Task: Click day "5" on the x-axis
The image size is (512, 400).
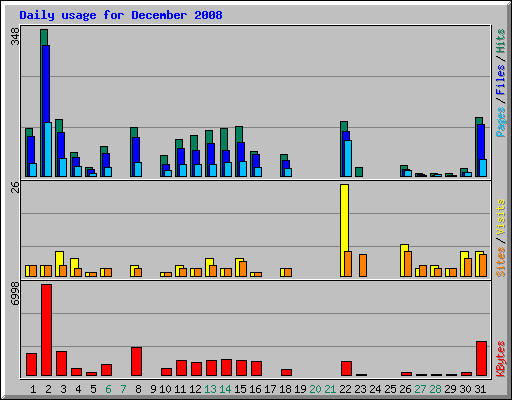Action: pos(93,389)
